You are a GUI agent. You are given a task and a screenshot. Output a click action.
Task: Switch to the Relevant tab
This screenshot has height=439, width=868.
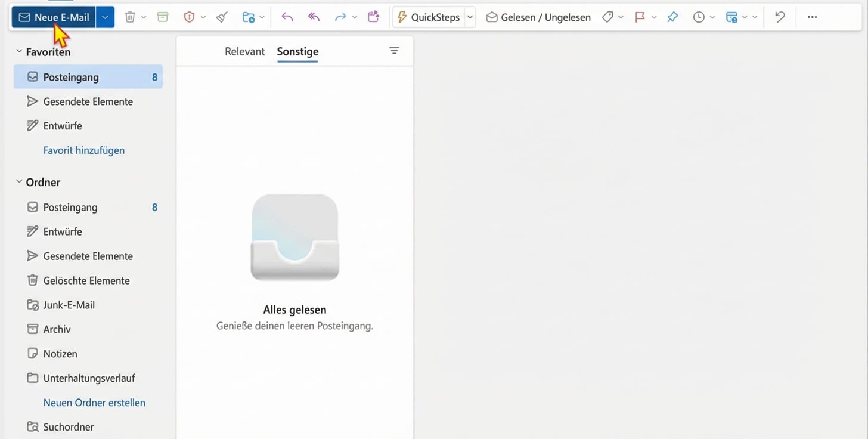(244, 51)
